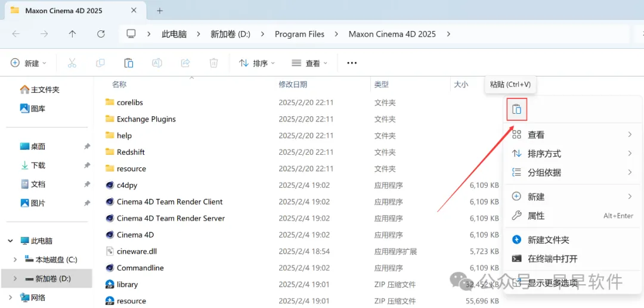This screenshot has height=308, width=644.
Task: Click chevron after Program Files breadcrumb
Action: coord(336,34)
